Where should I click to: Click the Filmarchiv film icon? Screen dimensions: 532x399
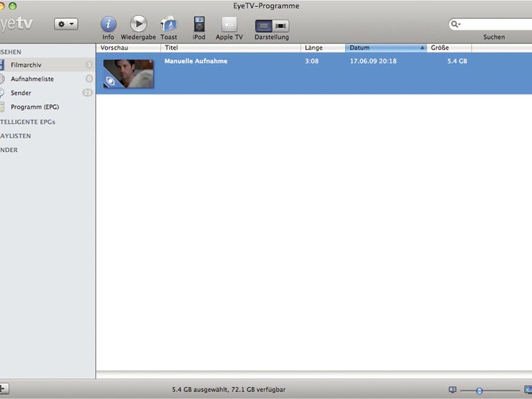2,65
